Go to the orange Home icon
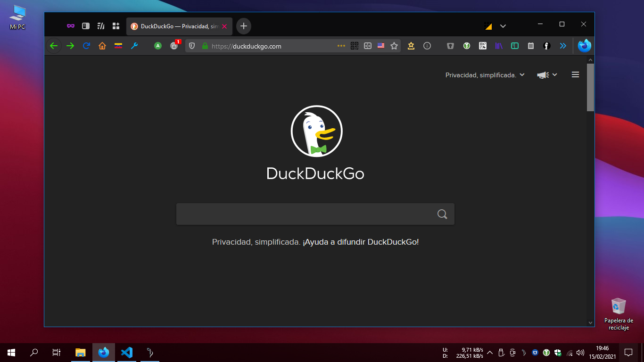644x362 pixels. 102,46
